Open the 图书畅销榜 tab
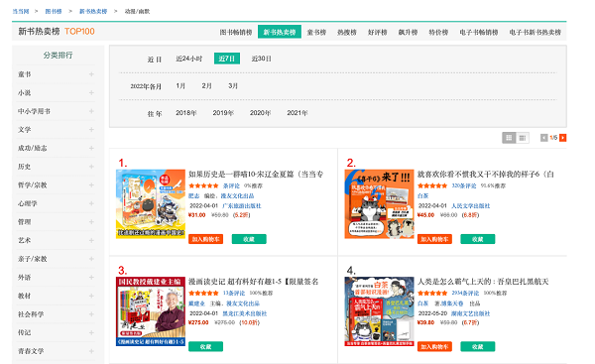The image size is (595, 364). point(236,33)
